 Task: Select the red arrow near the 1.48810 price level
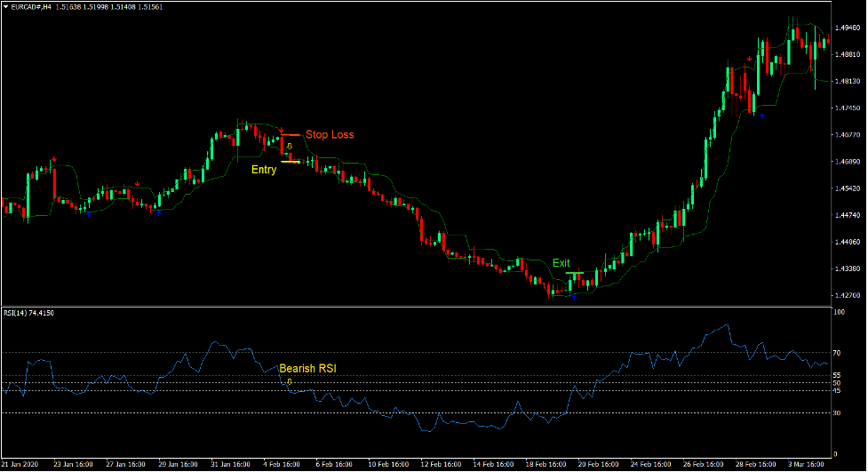pos(749,60)
